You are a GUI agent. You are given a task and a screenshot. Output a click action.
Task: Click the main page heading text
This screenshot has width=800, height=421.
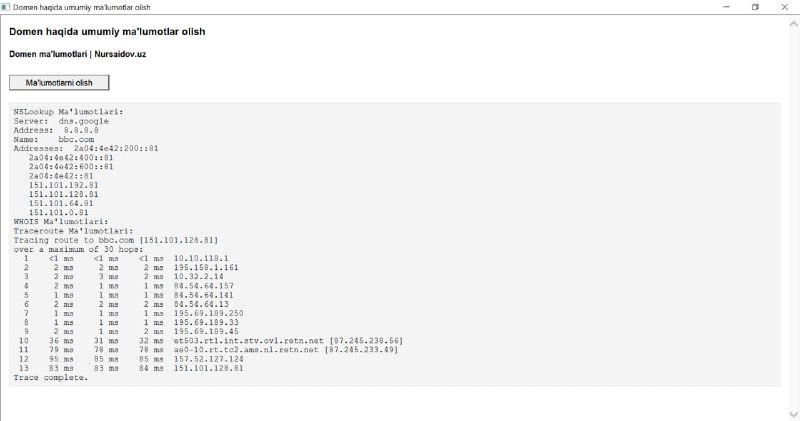107,32
